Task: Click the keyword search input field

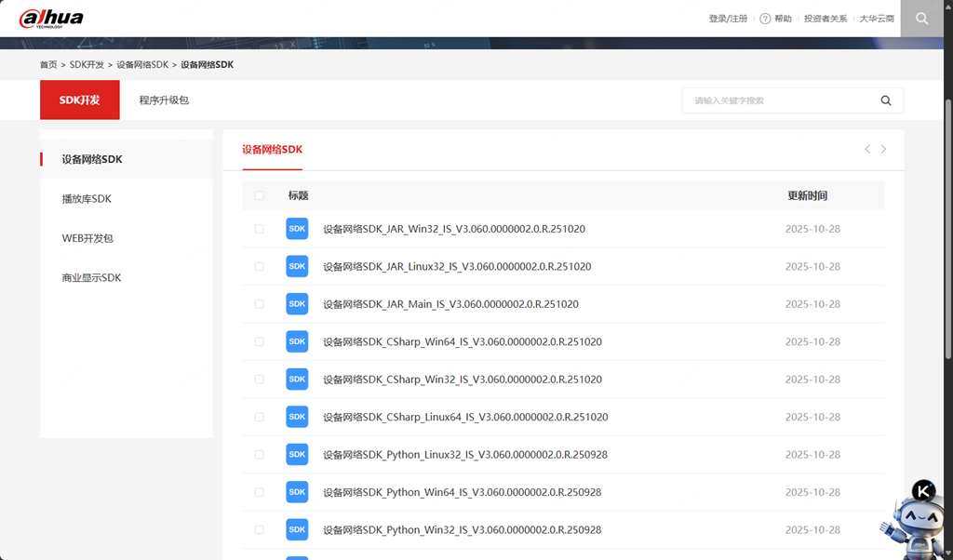Action: click(x=777, y=100)
